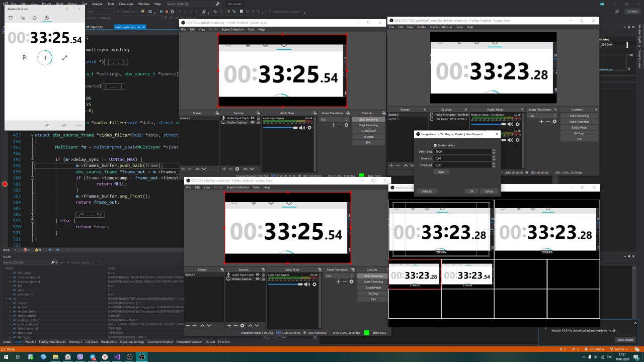
Task: Add a scene in the upper OBS window
Action: coord(183,169)
